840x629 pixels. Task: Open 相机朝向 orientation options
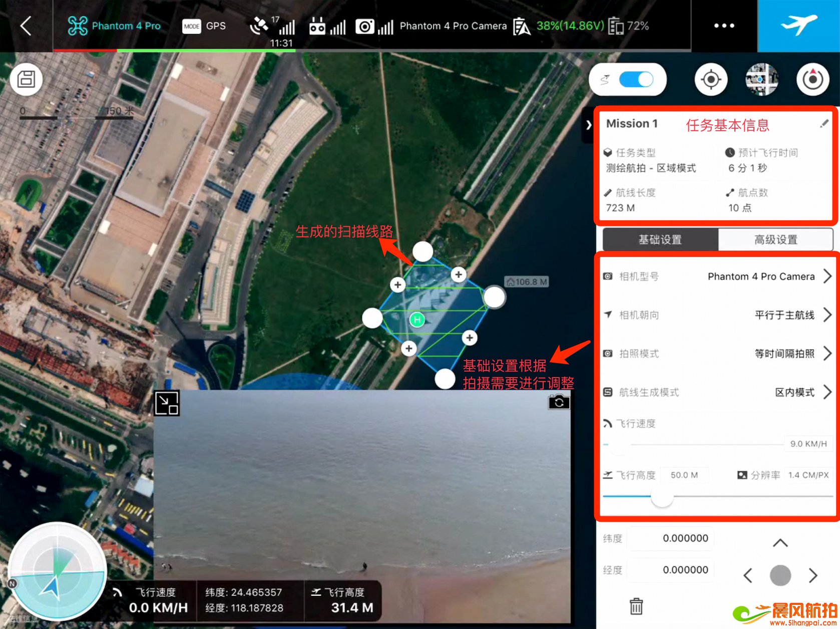coord(717,315)
